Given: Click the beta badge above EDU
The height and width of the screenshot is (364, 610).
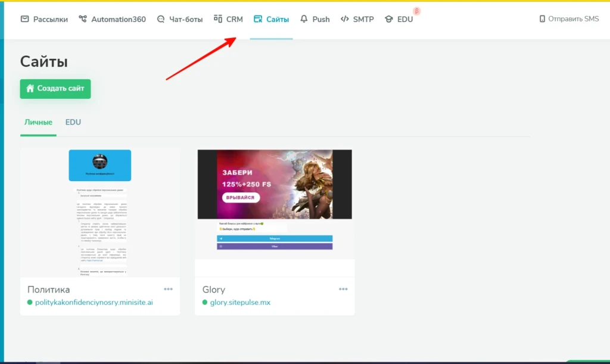Looking at the screenshot, I should coord(416,11).
